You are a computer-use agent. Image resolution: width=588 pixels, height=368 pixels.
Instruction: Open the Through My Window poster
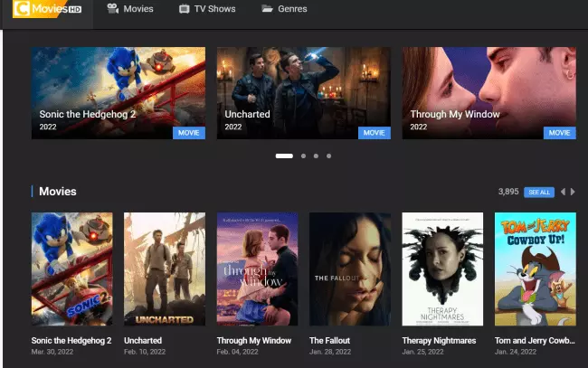tap(257, 269)
